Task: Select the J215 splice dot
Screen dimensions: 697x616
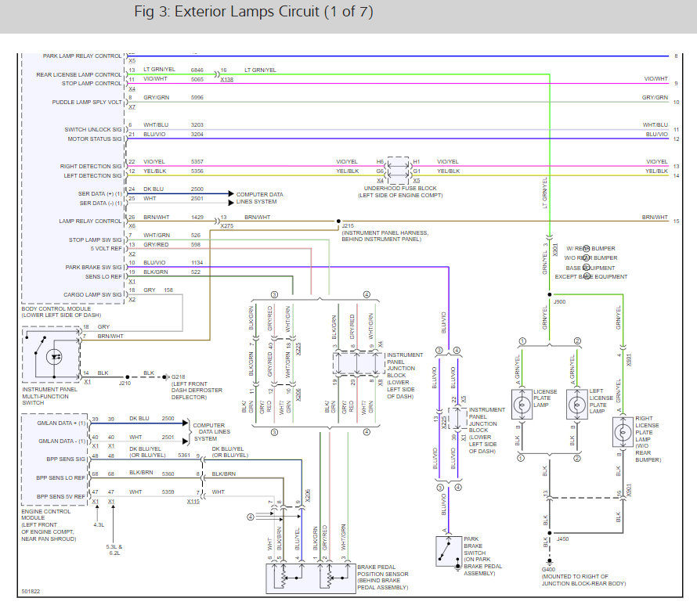Action: tap(339, 222)
